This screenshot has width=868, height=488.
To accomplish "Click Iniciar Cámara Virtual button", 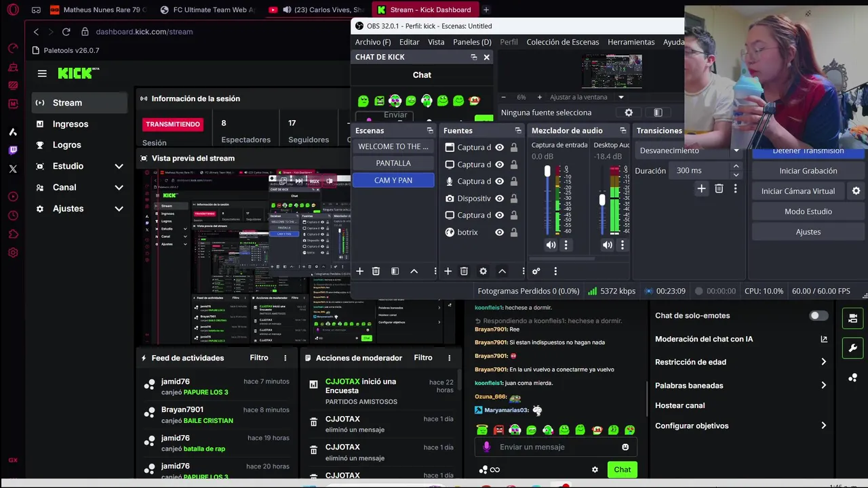I will tap(798, 191).
